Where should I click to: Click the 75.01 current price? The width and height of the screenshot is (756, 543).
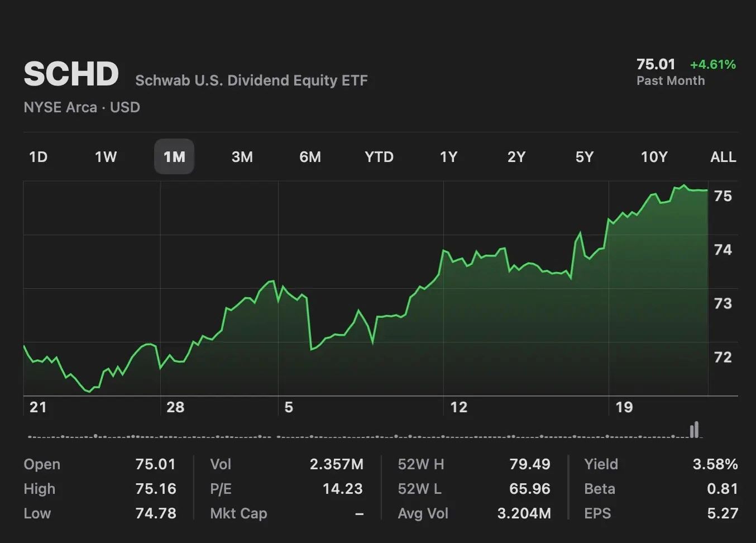tap(655, 64)
